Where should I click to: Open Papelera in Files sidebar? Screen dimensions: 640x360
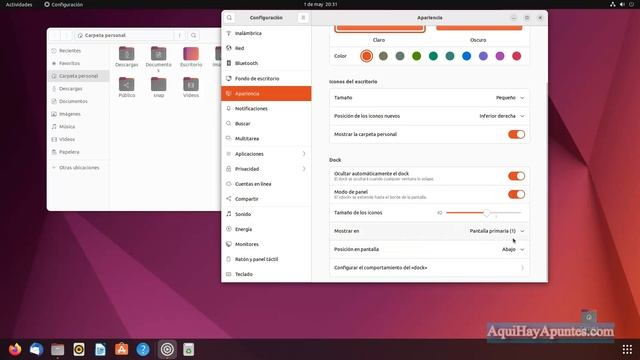(x=78, y=152)
